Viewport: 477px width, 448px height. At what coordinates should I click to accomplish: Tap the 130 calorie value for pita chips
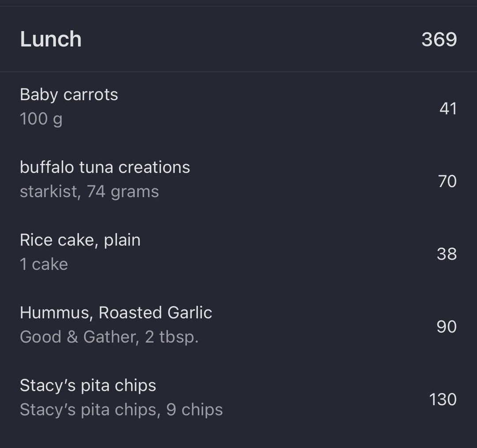pyautogui.click(x=443, y=399)
